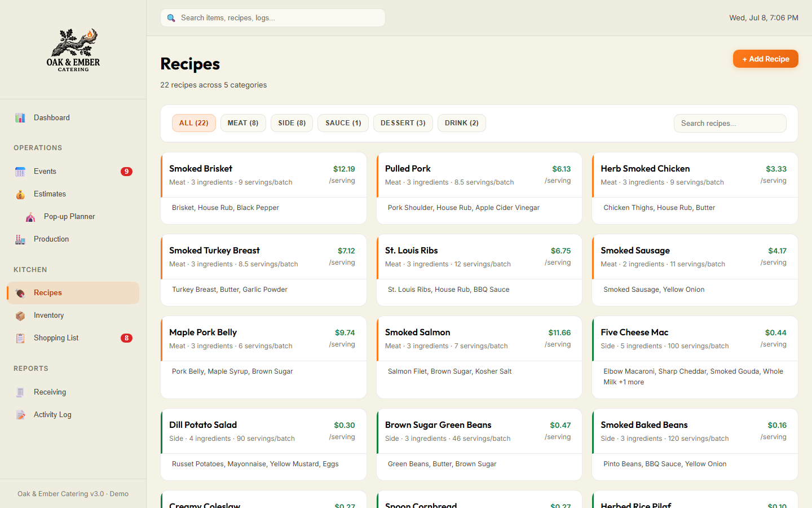Screen dimensions: 812x508
Task: Open Shopping List from sidebar
Action: click(73, 338)
